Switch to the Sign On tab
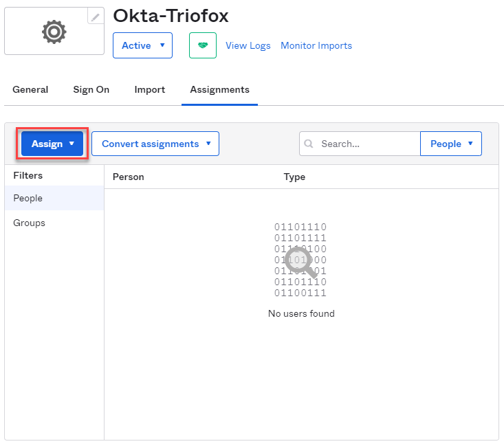 coord(91,89)
